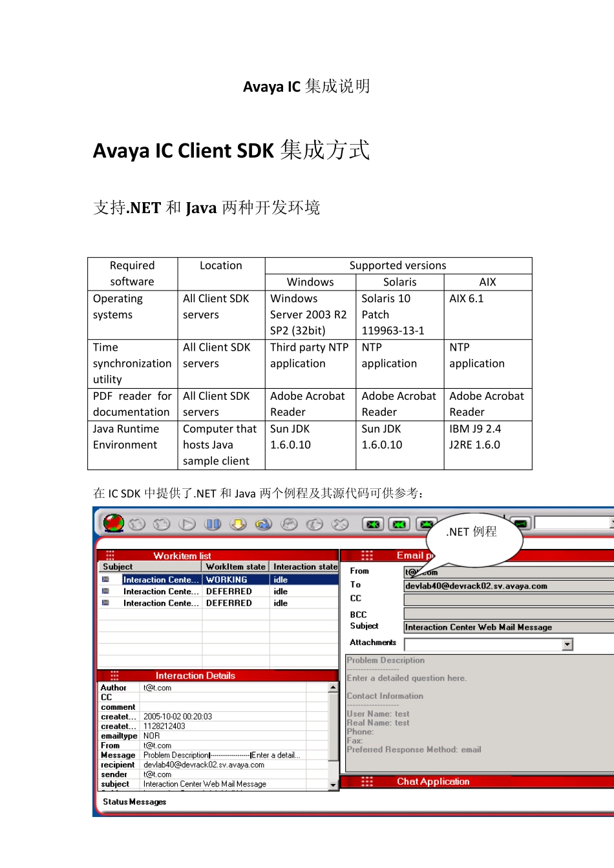
Task: Click table cell Windows Server 2003 R2 SP2
Action: coord(310,315)
